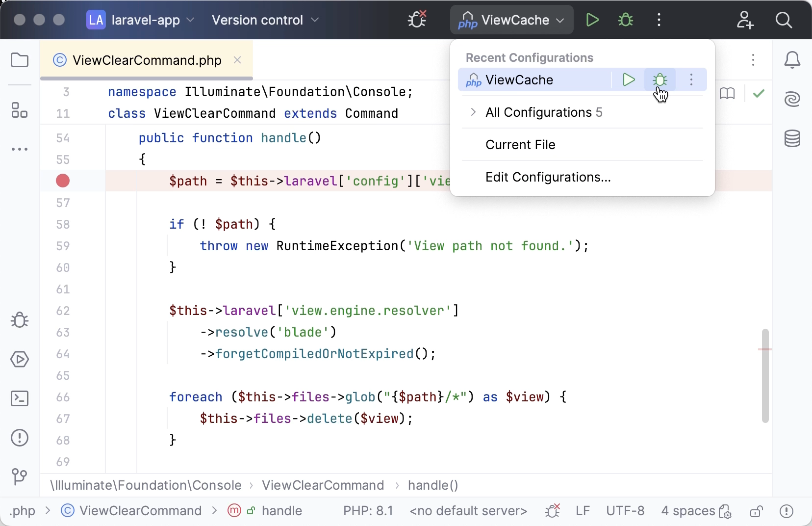812x526 pixels.
Task: Run the ViewCache configuration from the popup
Action: (x=629, y=79)
